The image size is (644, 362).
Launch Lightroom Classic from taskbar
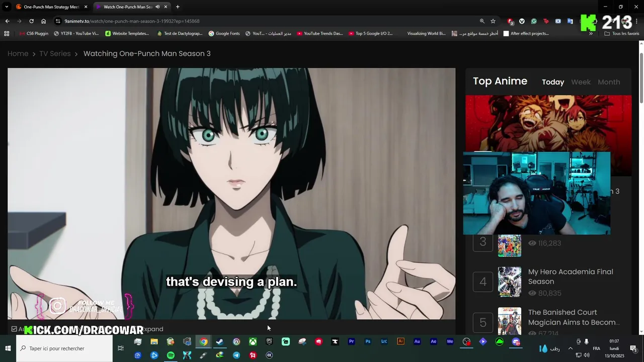(384, 342)
